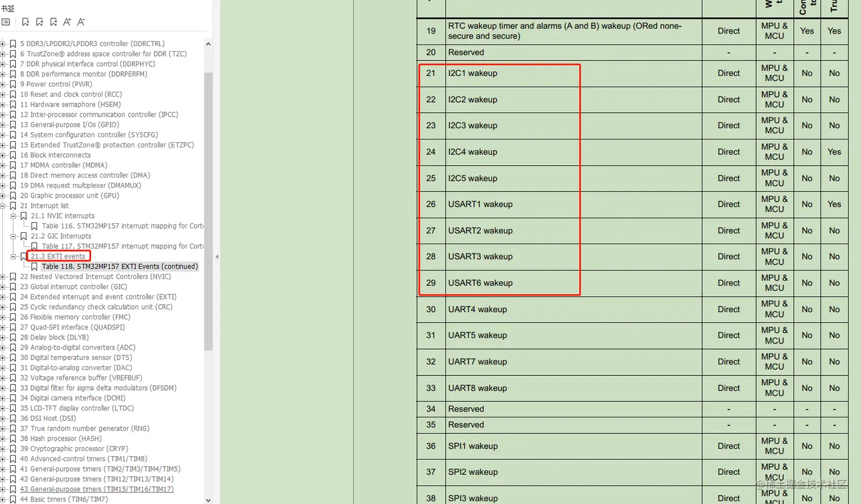
Task: Hide the bookmark side panel with splitter arrow
Action: [216, 257]
